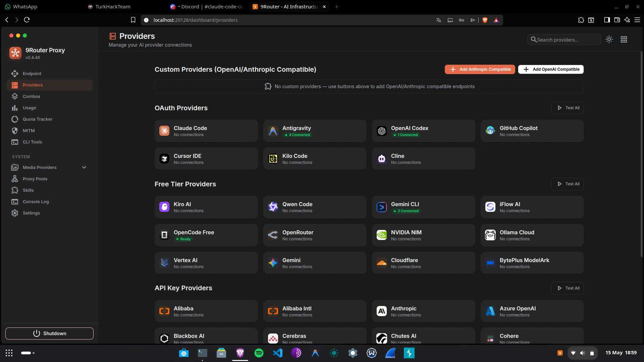The height and width of the screenshot is (362, 644).
Task: Toggle the light/dark theme sun icon
Action: pyautogui.click(x=609, y=40)
